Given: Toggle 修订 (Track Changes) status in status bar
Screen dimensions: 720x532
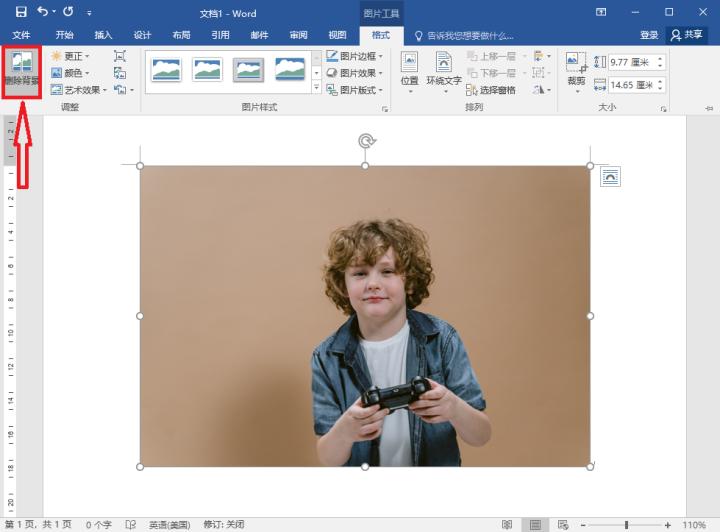Looking at the screenshot, I should [x=223, y=524].
